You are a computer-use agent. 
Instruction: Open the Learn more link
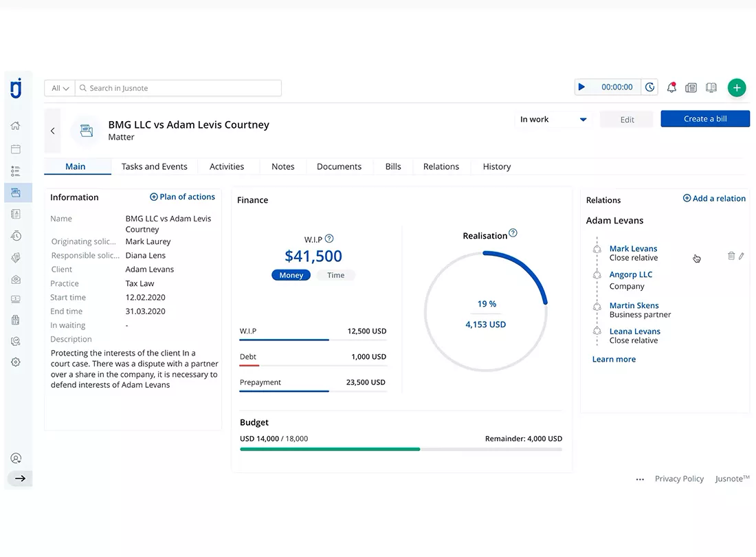click(x=614, y=359)
